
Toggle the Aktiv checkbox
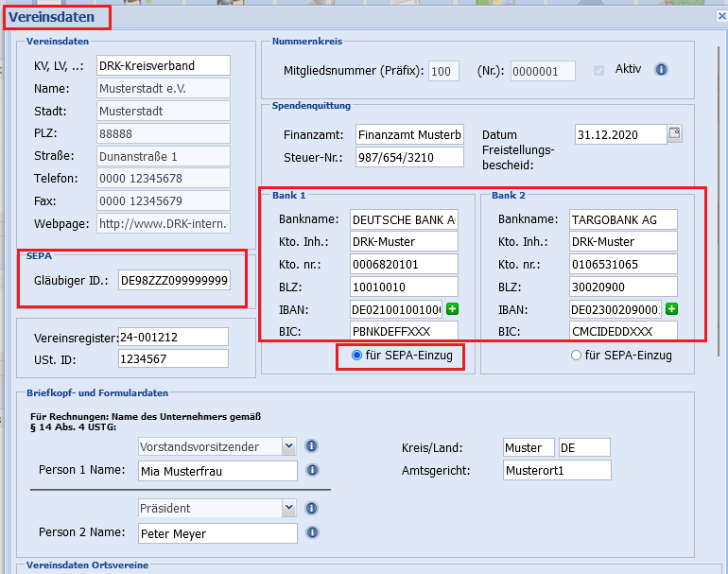598,70
